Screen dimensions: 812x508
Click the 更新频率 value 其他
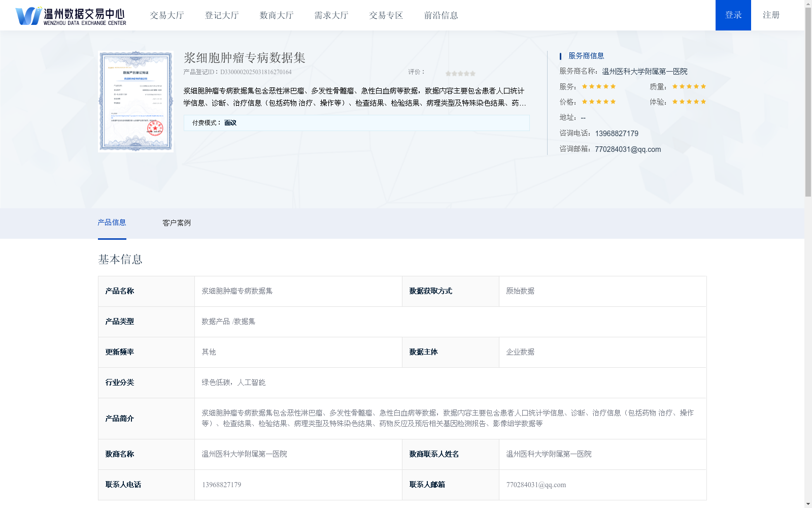point(209,352)
